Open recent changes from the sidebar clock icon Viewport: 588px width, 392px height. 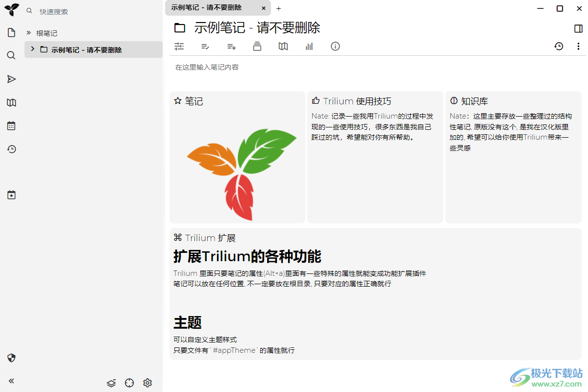click(x=11, y=149)
